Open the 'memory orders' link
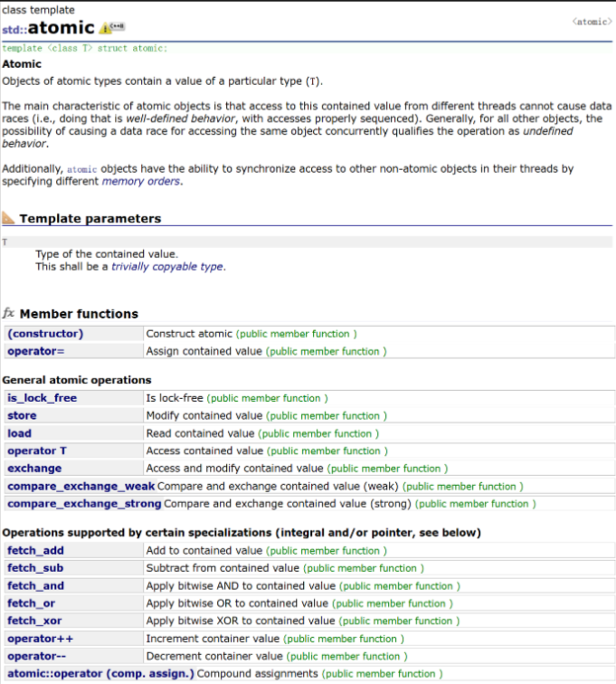 [141, 181]
